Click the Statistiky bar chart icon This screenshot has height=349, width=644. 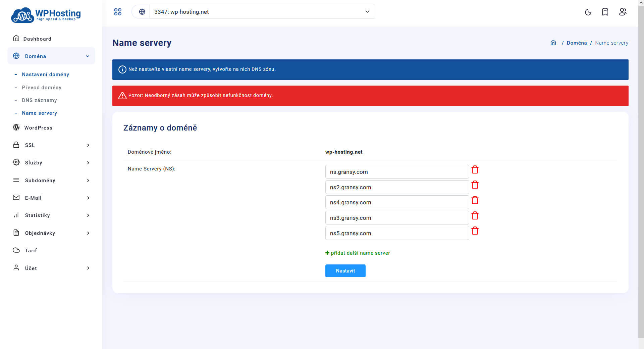pos(16,215)
